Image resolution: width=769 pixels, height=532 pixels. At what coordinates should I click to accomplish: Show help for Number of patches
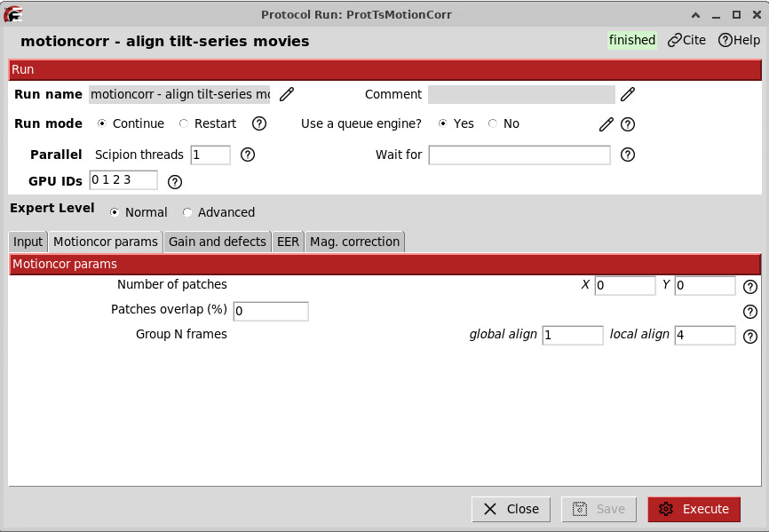(749, 287)
